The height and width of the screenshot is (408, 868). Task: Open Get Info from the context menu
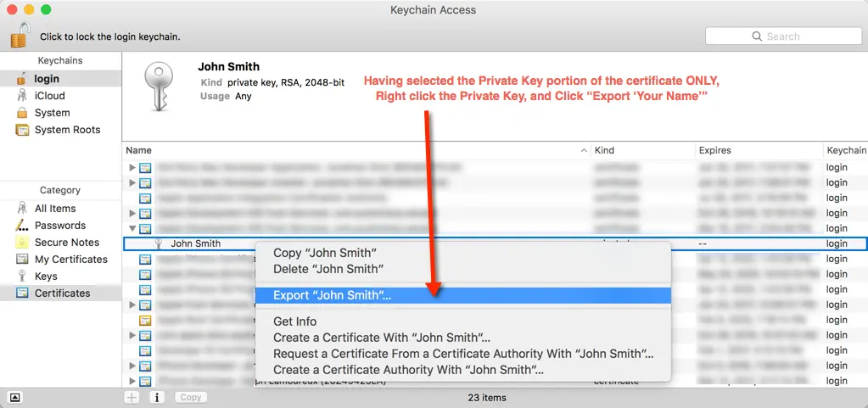(462, 321)
